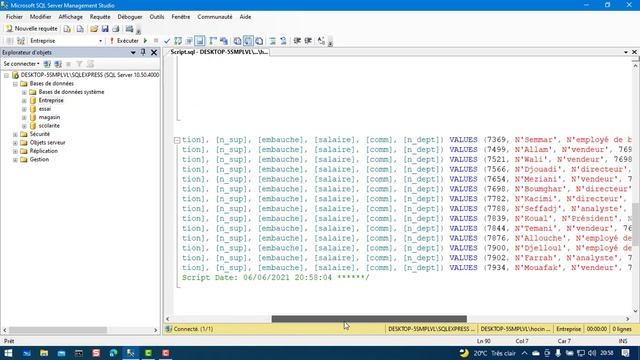Open the Déboguer menu
The width and height of the screenshot is (640, 360).
click(x=130, y=17)
